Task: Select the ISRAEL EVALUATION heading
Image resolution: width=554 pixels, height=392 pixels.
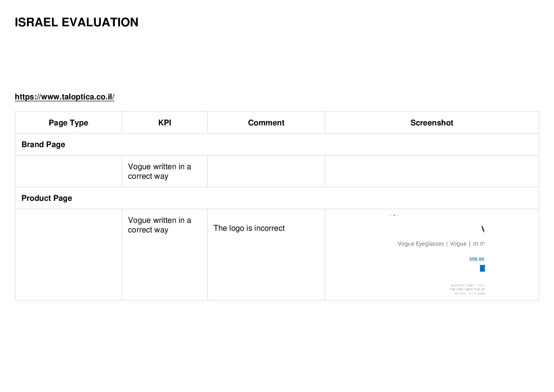Action: [x=77, y=22]
